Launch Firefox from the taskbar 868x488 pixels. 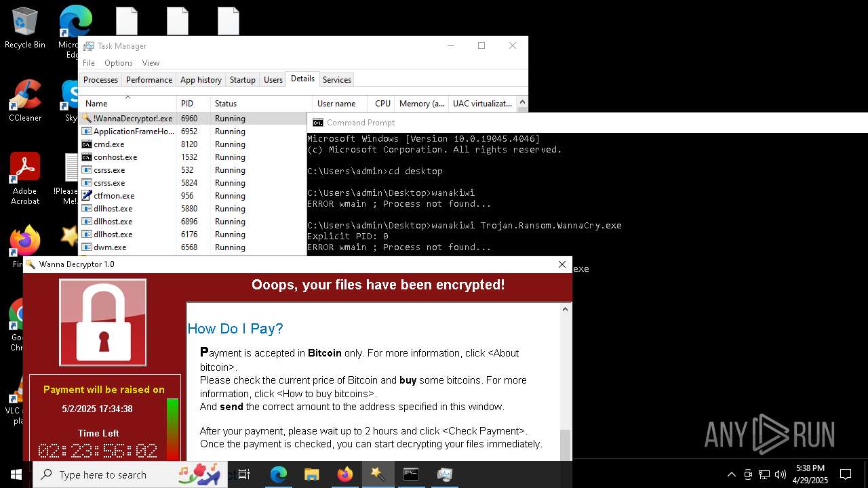coord(344,474)
